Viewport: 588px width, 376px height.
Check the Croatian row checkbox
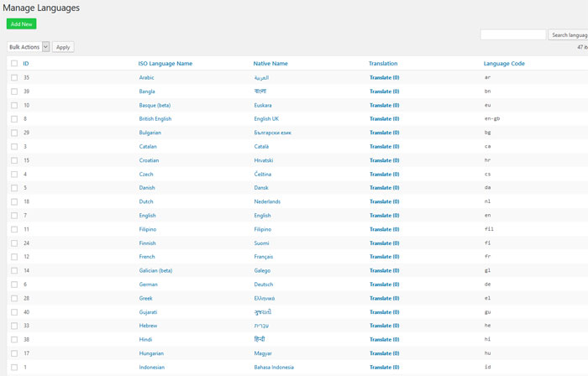(x=14, y=160)
